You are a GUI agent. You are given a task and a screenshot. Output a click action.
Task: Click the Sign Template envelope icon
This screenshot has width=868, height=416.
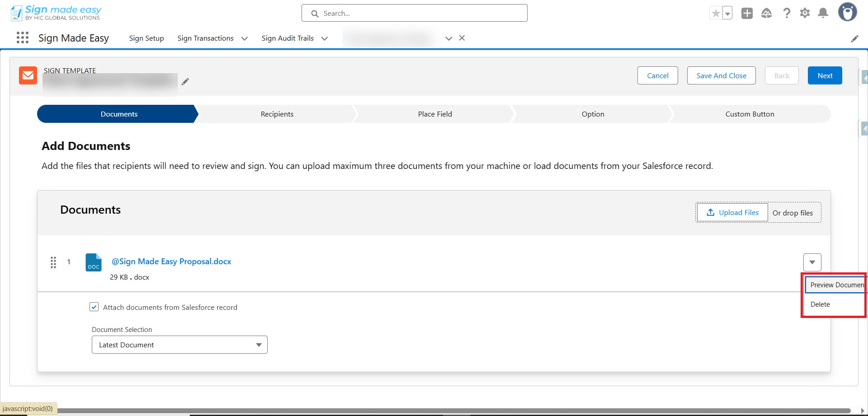pyautogui.click(x=28, y=75)
